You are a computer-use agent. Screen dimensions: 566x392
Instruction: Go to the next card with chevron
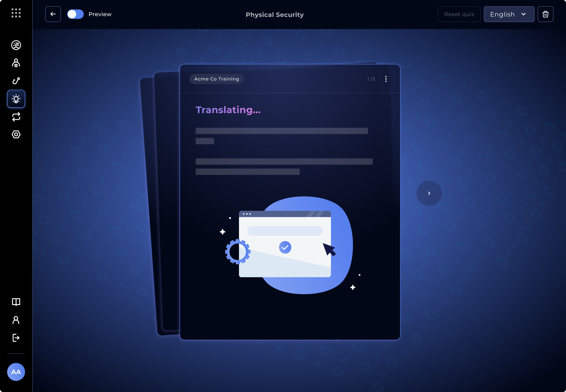[429, 193]
